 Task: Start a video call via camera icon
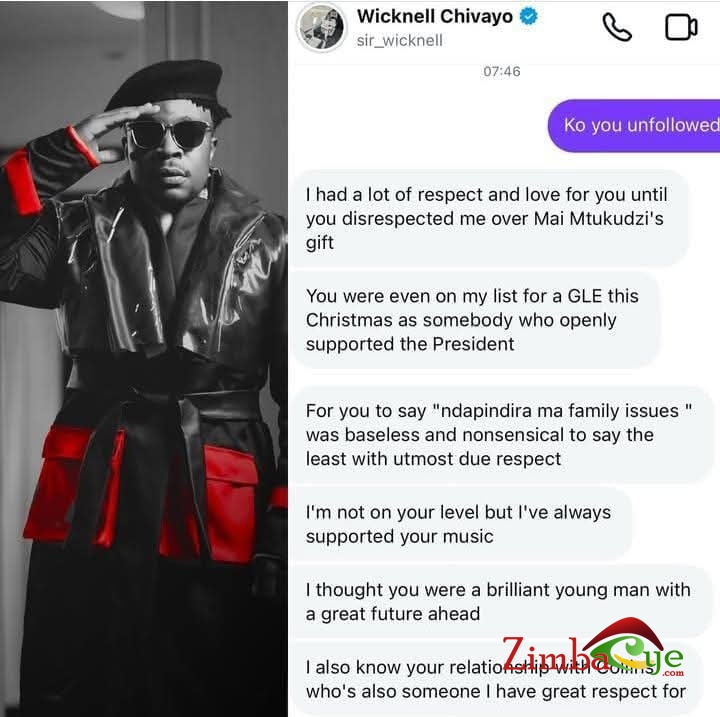click(x=681, y=27)
